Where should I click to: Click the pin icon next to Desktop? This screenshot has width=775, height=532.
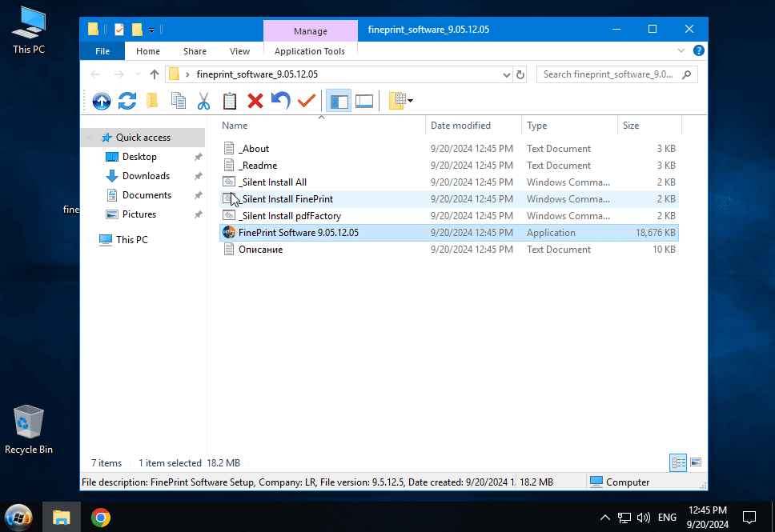point(199,157)
